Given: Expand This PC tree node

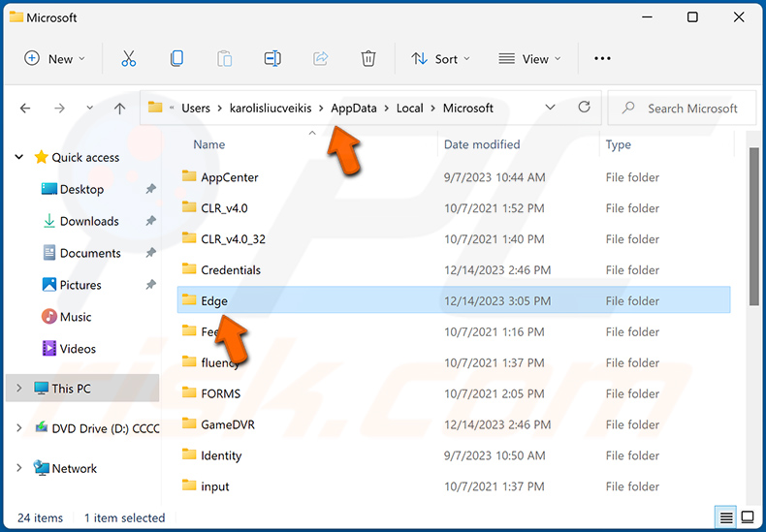Looking at the screenshot, I should point(19,388).
